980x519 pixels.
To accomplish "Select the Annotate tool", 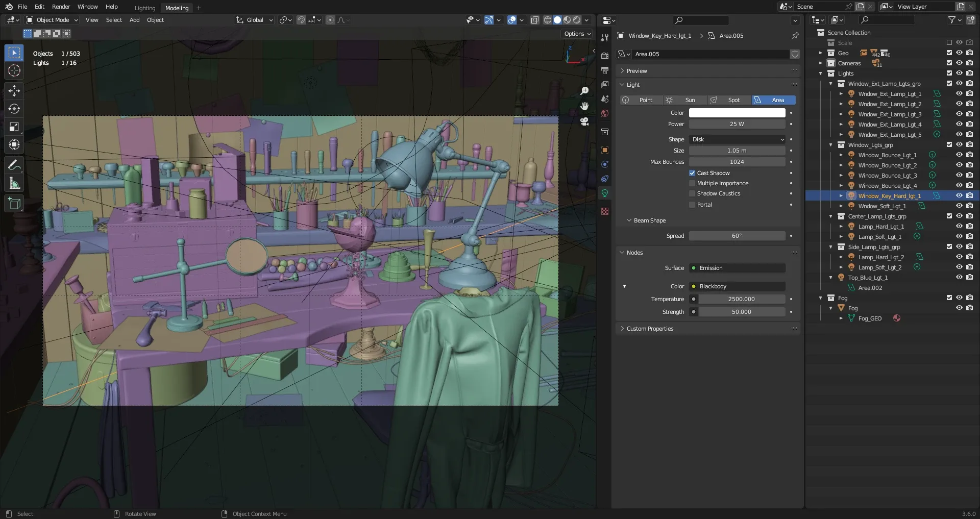I will coord(14,165).
